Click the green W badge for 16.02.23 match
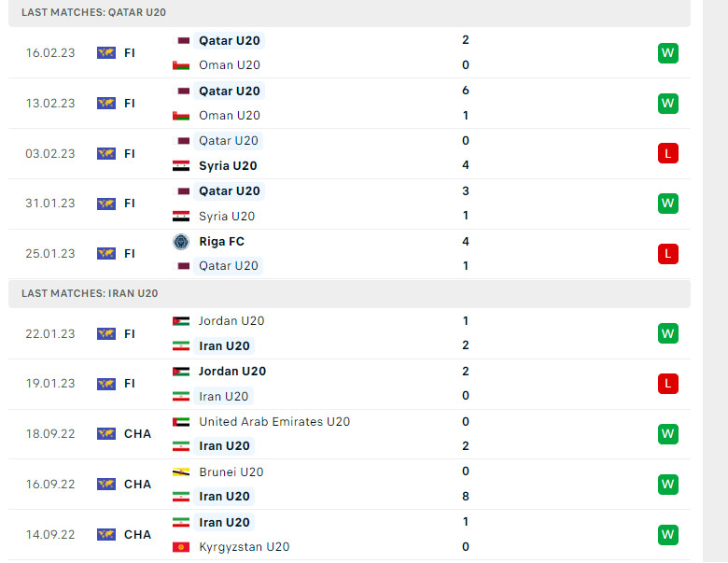728x563 pixels. [667, 53]
